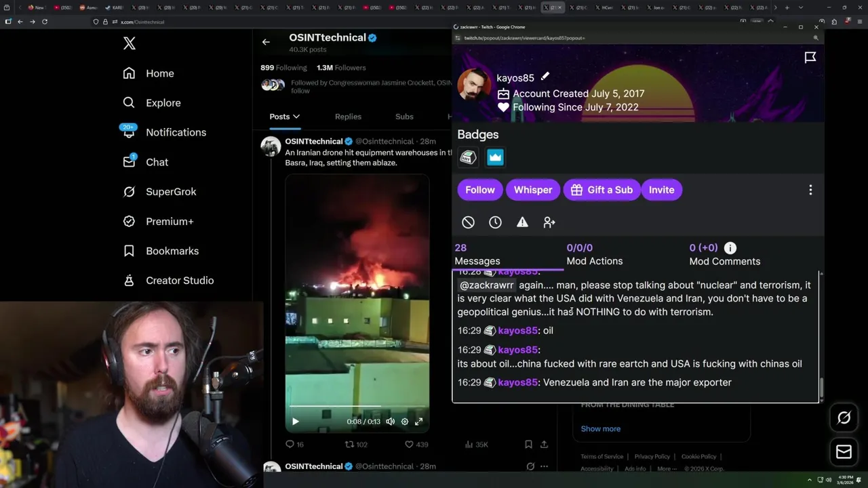This screenshot has height=488, width=868.
Task: Whisper to kayos85
Action: 533,190
